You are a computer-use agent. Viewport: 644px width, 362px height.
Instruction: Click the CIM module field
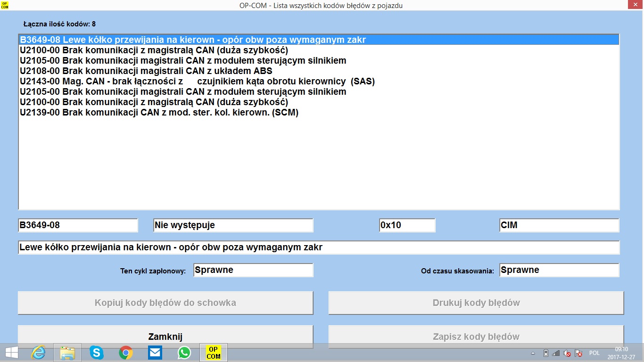pos(559,225)
